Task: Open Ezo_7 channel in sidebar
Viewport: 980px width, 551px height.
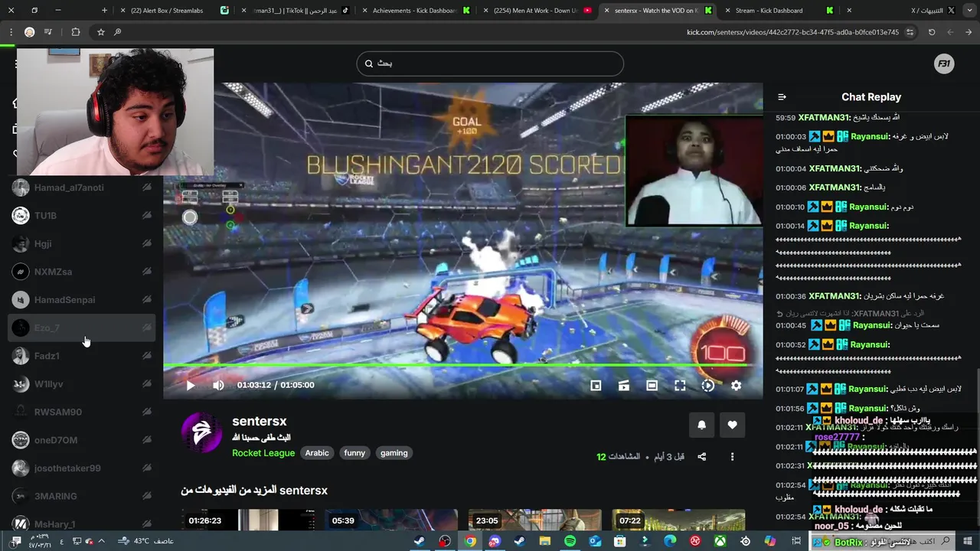Action: [82, 328]
